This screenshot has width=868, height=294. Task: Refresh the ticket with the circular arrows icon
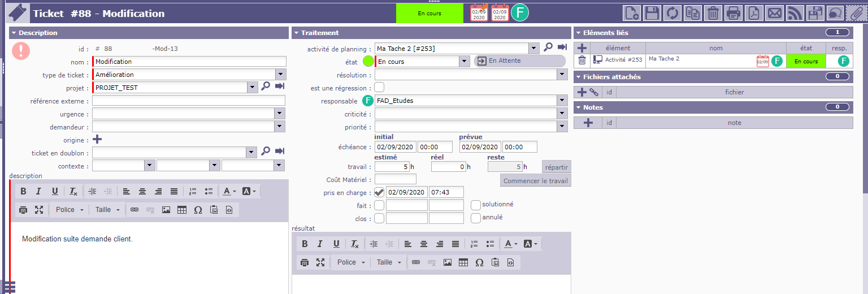pyautogui.click(x=672, y=12)
